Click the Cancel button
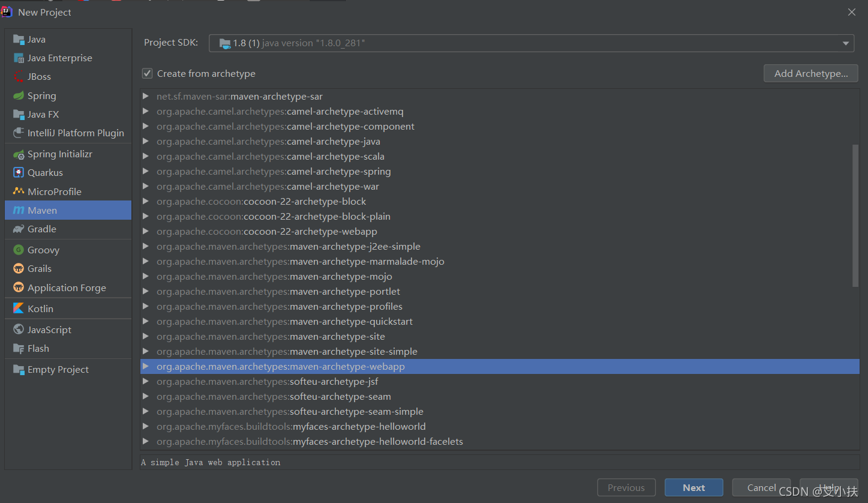This screenshot has width=868, height=503. coord(762,487)
